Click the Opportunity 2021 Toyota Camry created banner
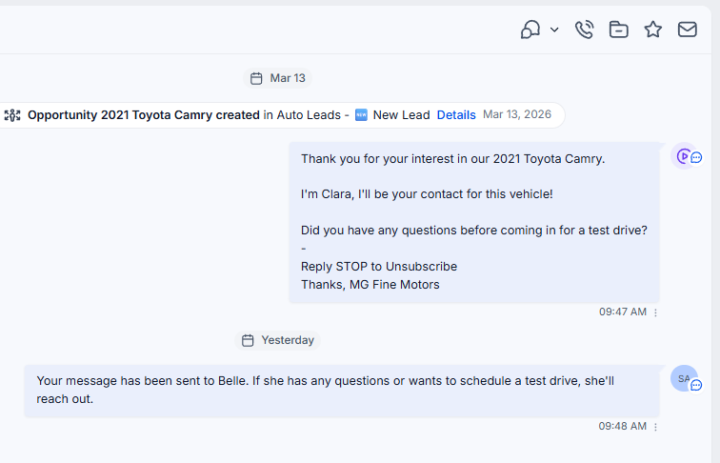Viewport: 720px width, 463px height. 281,115
